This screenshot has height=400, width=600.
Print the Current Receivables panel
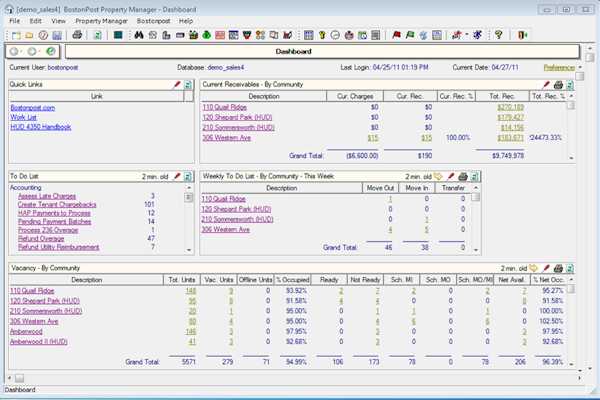coord(558,85)
